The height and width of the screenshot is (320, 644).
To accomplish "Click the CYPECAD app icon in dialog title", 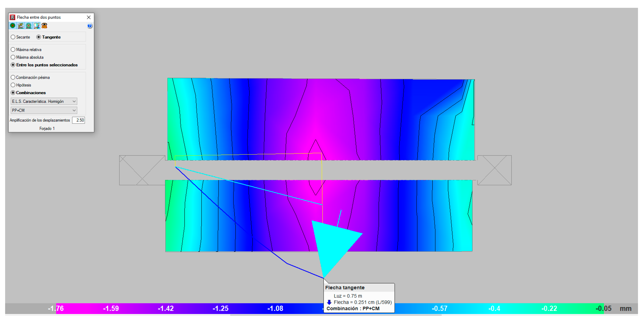I will click(x=12, y=17).
